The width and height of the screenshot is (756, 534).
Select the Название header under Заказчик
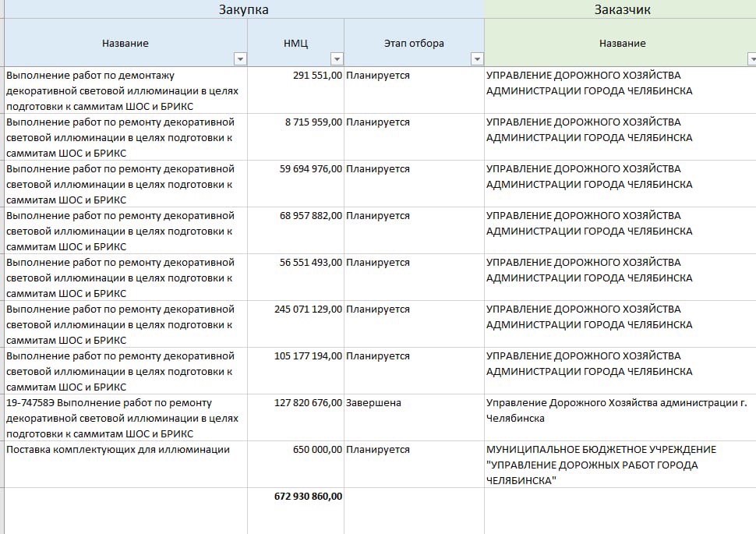tap(622, 43)
